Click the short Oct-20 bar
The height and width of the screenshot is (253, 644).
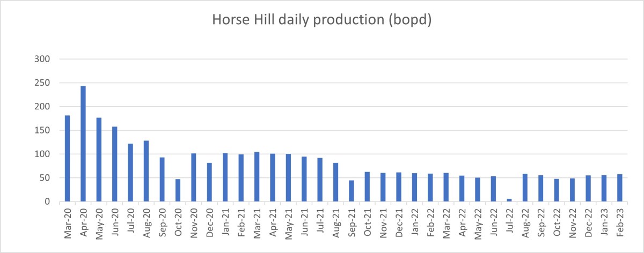click(x=178, y=190)
